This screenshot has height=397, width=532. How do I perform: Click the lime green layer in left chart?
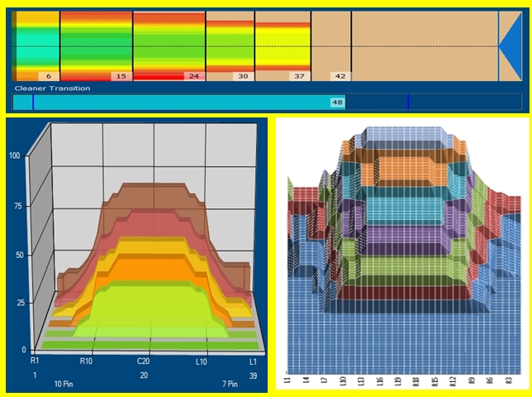(x=149, y=306)
